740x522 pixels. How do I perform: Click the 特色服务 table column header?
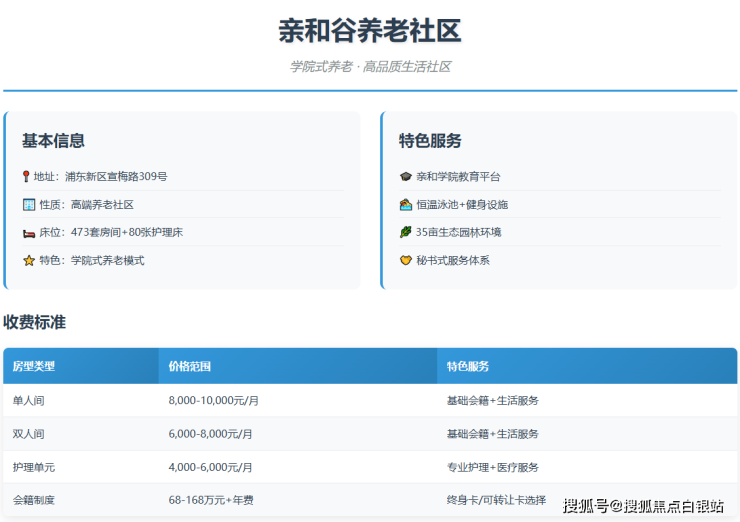[468, 367]
